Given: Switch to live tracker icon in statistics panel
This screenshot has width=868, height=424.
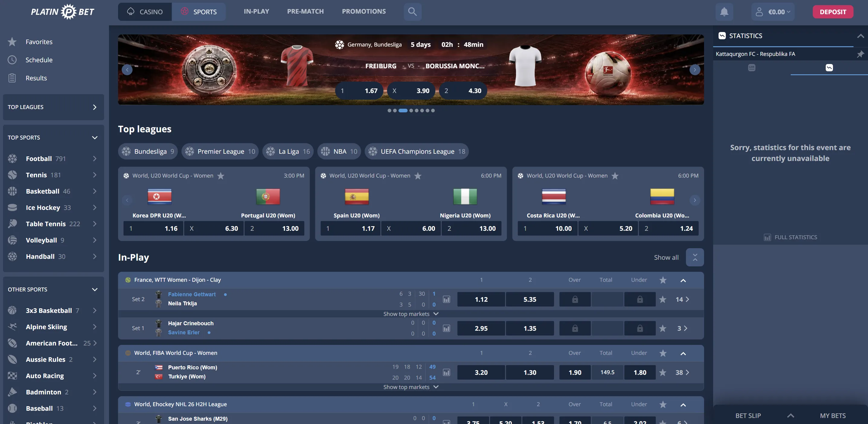Looking at the screenshot, I should click(x=752, y=68).
